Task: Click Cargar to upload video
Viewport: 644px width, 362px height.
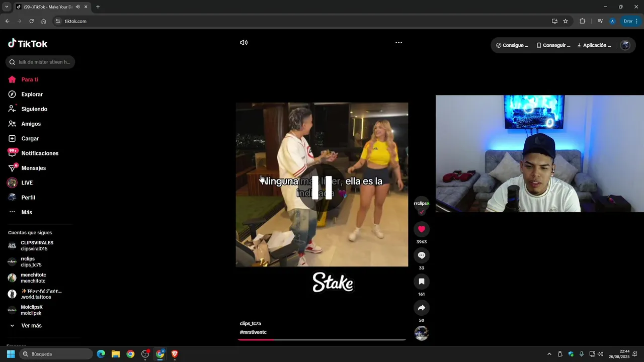Action: (x=24, y=138)
